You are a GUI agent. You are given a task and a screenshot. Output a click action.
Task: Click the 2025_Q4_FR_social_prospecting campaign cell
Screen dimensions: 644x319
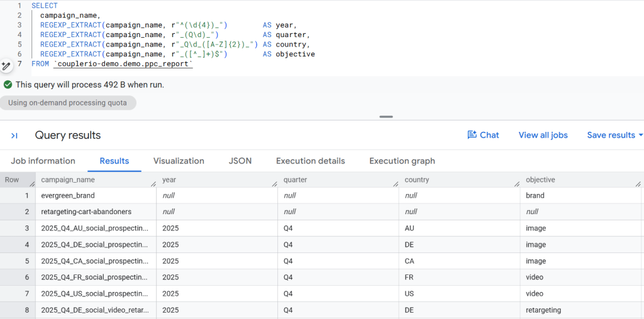pyautogui.click(x=96, y=278)
